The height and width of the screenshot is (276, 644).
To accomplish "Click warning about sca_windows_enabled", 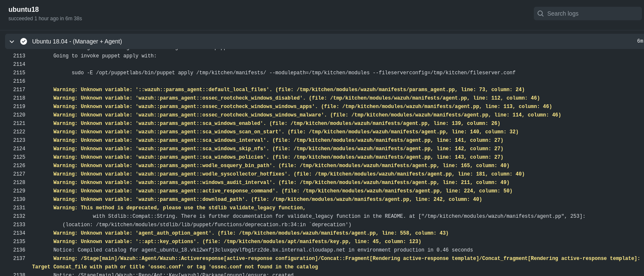I will [277, 124].
